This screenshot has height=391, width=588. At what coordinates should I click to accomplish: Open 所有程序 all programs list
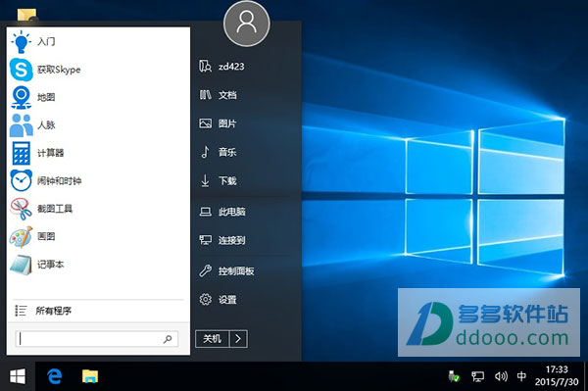(x=98, y=311)
